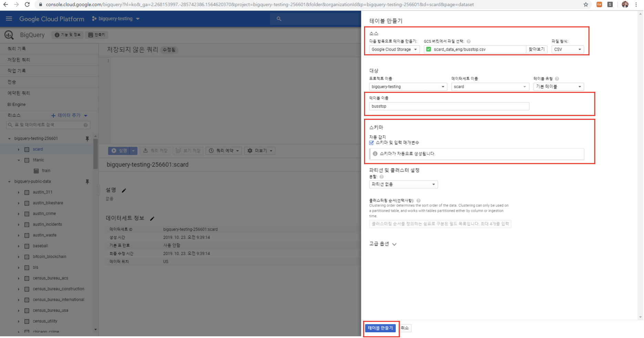
Task: Click the features and info button
Action: point(67,35)
